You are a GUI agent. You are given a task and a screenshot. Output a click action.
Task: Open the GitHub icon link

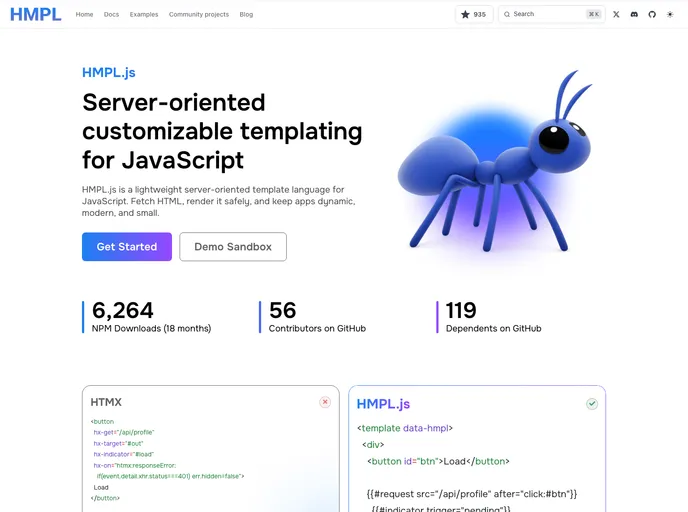coord(652,14)
